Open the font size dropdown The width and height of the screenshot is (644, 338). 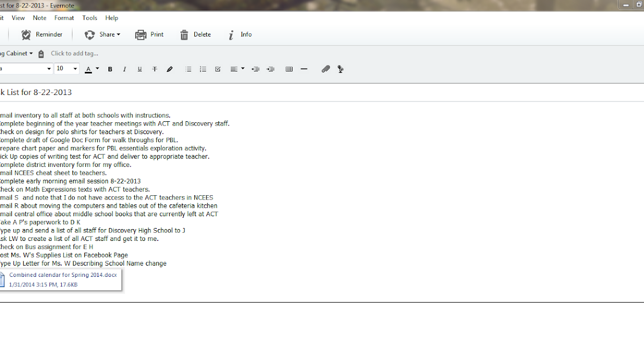point(66,69)
